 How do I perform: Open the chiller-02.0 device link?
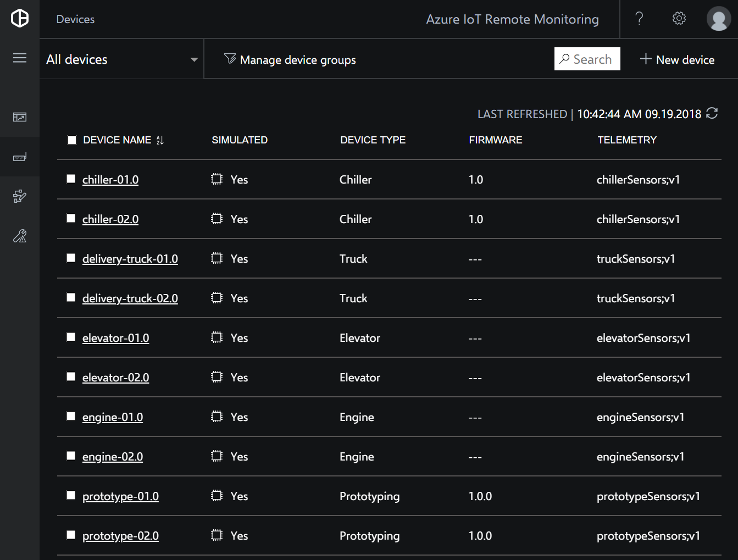pyautogui.click(x=110, y=219)
